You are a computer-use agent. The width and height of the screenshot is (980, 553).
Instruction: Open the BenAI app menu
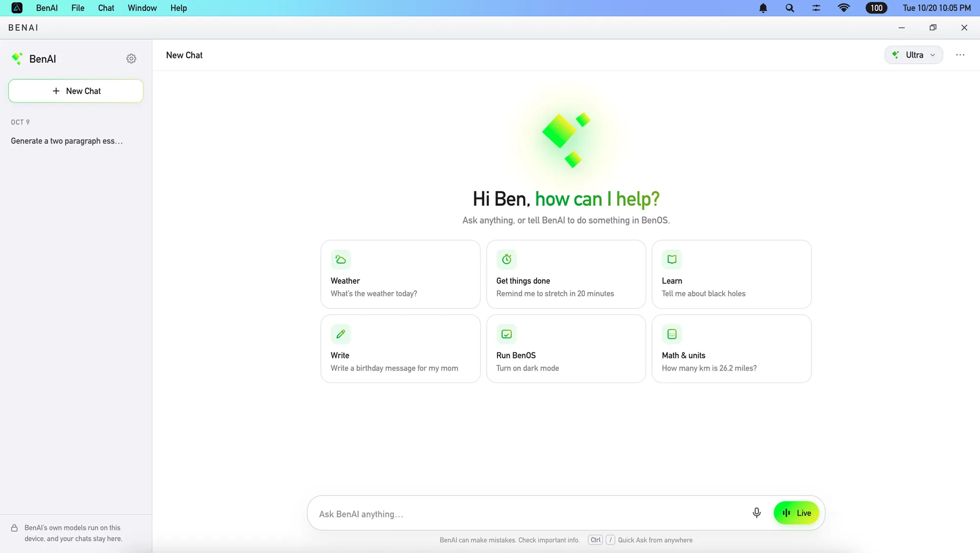[x=47, y=8]
